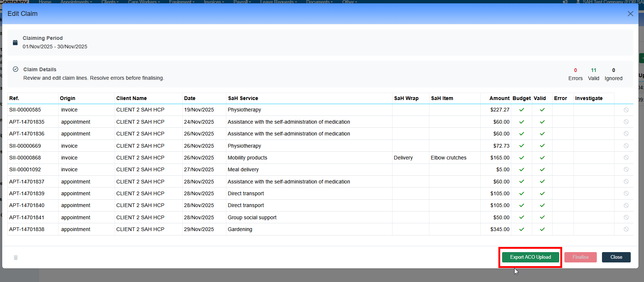Ignore the Mobility products claim line
644x282 pixels.
(x=626, y=158)
